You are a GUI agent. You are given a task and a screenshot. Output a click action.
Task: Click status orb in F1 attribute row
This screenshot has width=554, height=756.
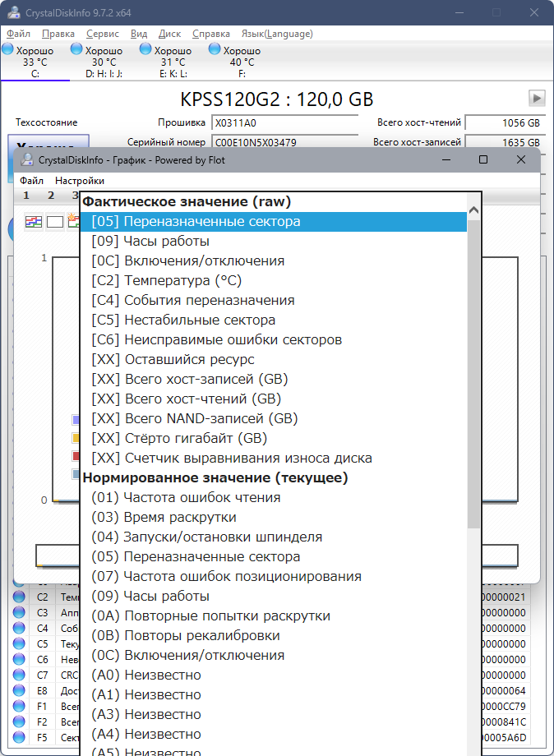pos(19,706)
